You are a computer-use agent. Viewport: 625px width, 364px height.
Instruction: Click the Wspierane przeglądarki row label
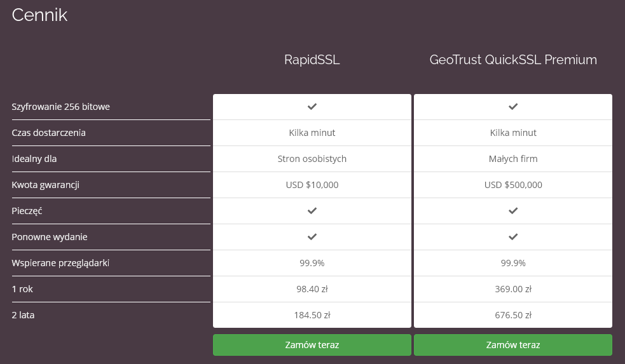tap(60, 263)
